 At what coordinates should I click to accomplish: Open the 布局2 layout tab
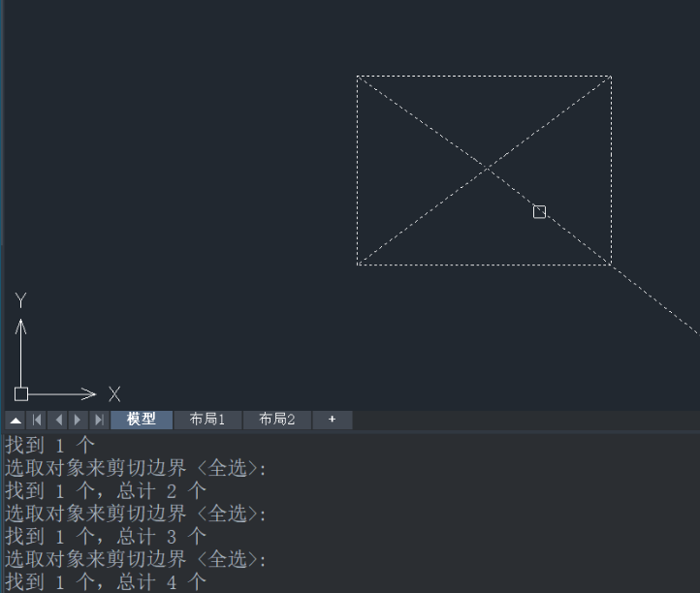[x=276, y=420]
